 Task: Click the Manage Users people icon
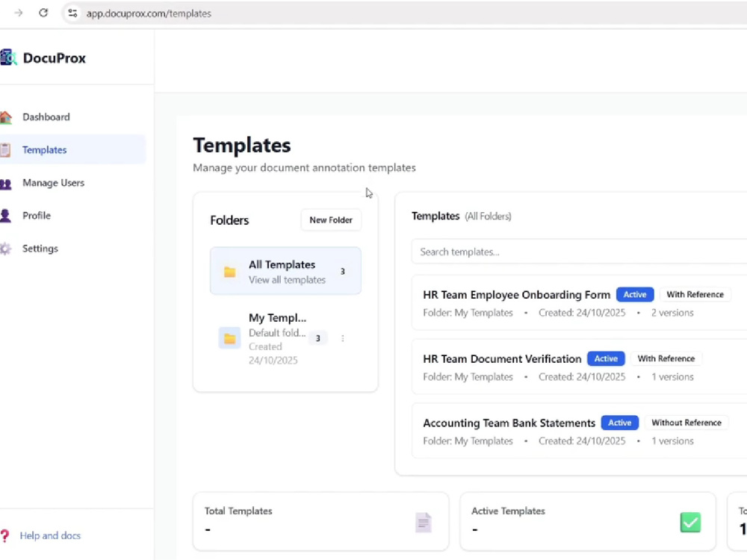click(x=6, y=184)
